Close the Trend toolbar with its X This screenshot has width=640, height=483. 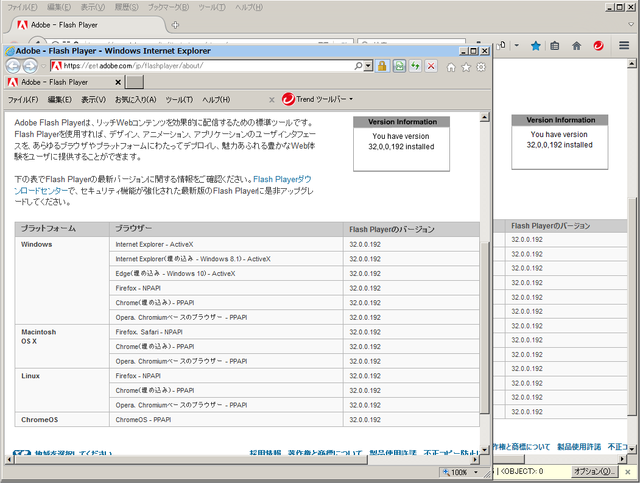coord(272,100)
